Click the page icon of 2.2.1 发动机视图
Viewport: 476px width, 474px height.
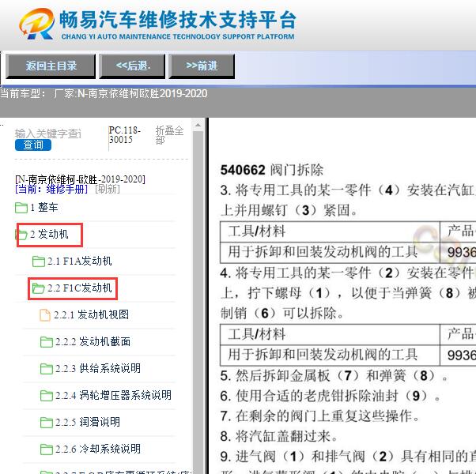coord(45,314)
